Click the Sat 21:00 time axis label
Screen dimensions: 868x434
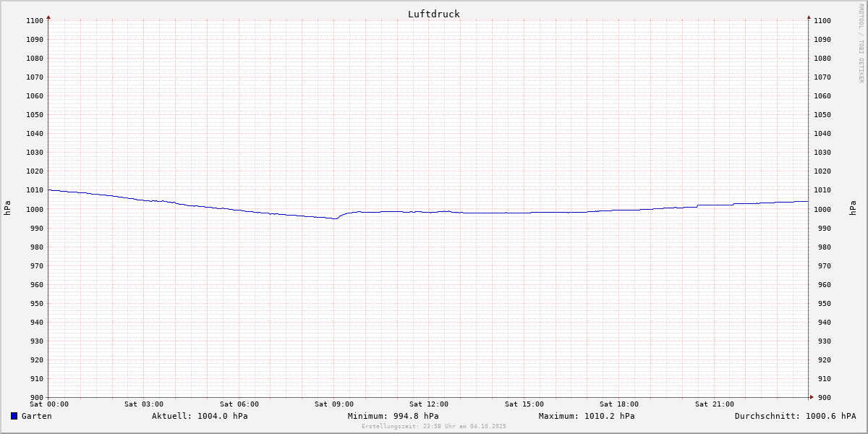coord(715,404)
